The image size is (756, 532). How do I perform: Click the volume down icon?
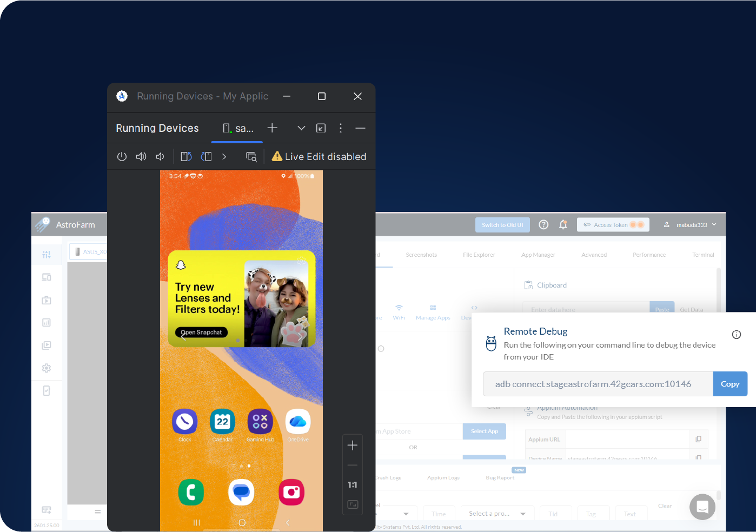160,157
